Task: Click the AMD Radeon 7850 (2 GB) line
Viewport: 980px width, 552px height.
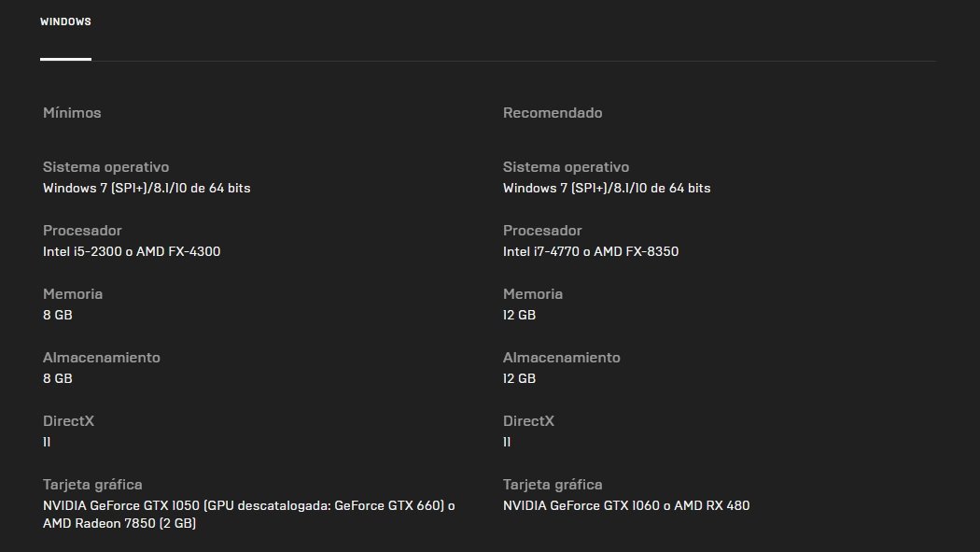Action: click(119, 523)
